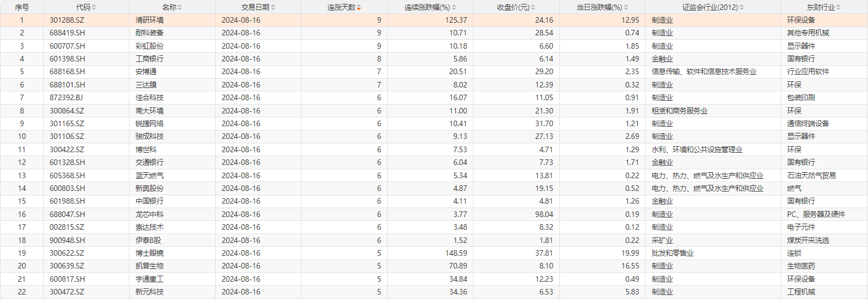
Task: Click industry 批发和零售业
Action: pyautogui.click(x=672, y=253)
